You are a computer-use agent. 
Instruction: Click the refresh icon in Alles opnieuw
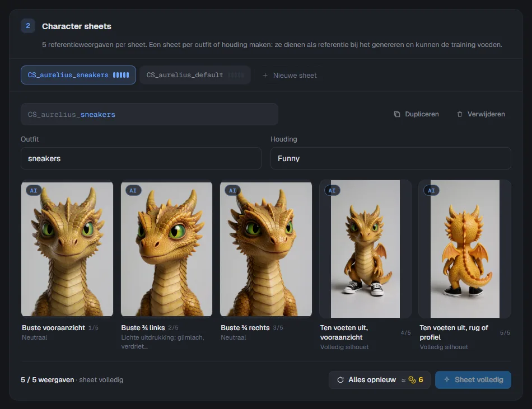340,380
